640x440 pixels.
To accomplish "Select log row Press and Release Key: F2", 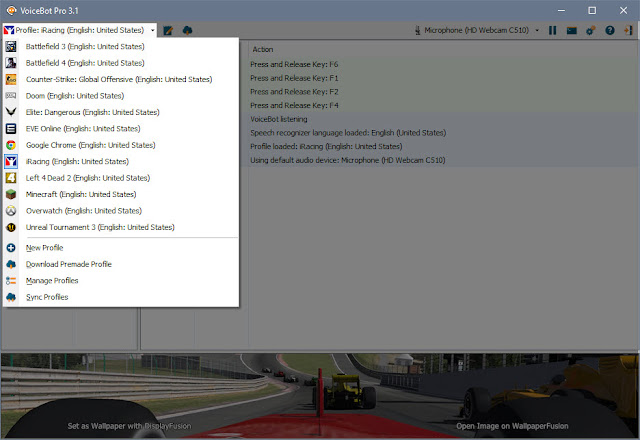I will point(443,91).
